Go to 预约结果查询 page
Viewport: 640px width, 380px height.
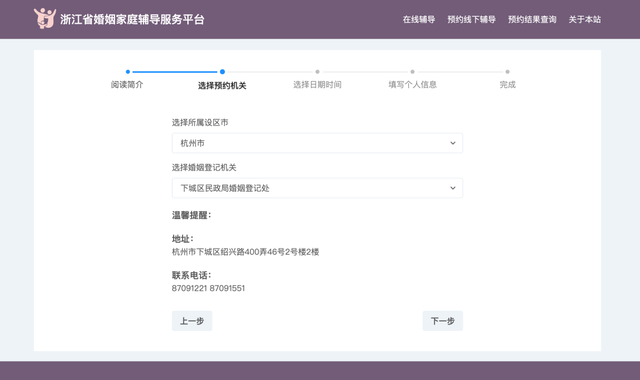(x=532, y=19)
